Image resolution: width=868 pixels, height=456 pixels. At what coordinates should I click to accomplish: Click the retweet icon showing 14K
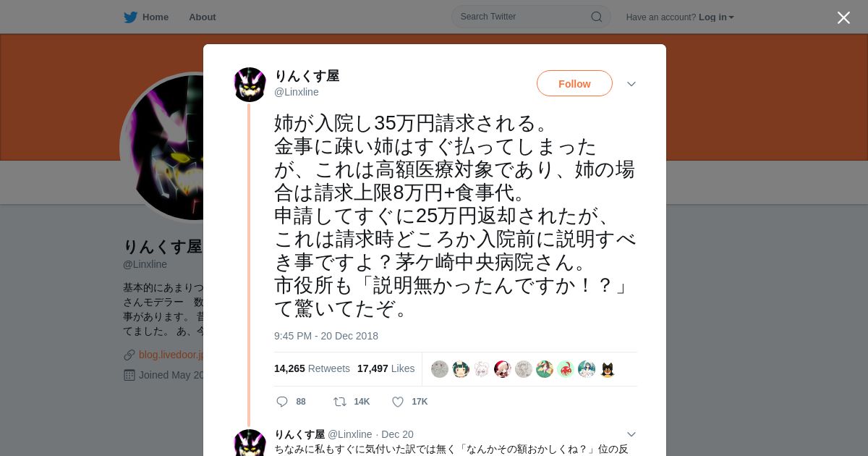pyautogui.click(x=339, y=402)
